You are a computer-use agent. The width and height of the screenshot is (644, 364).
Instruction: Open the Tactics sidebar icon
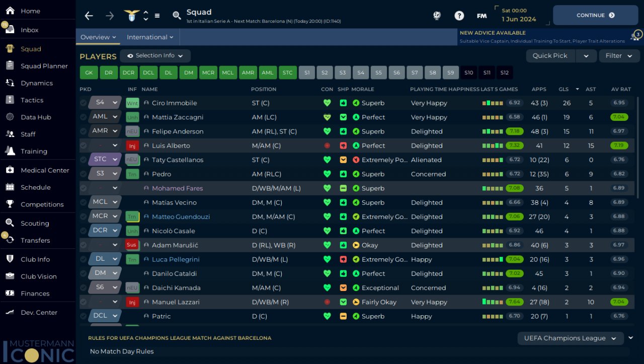pyautogui.click(x=10, y=100)
